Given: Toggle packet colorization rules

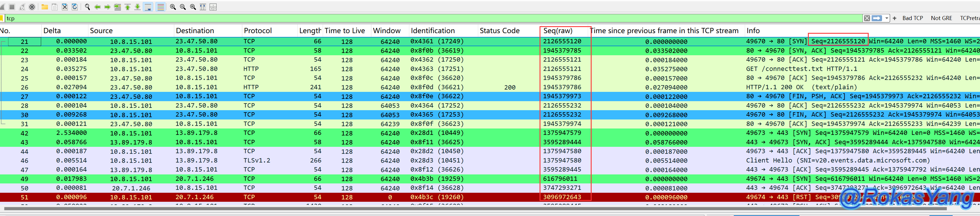Looking at the screenshot, I should pyautogui.click(x=160, y=7).
